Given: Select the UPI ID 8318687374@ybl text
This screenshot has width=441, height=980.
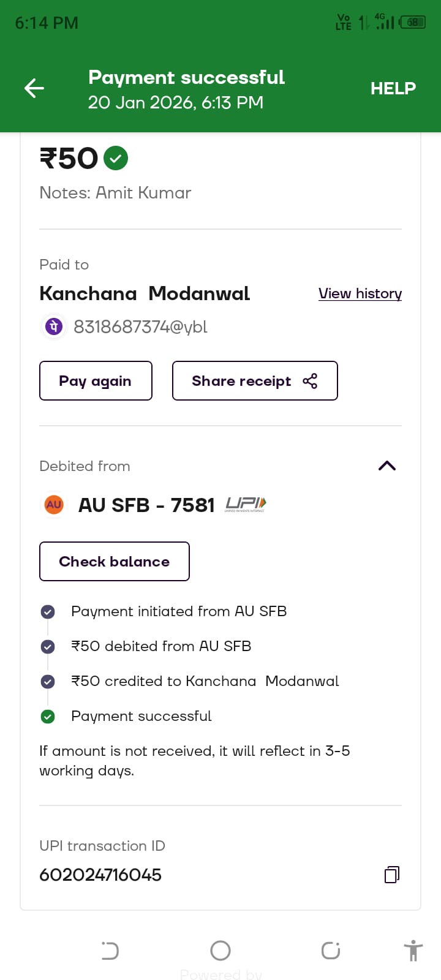Looking at the screenshot, I should 140,326.
